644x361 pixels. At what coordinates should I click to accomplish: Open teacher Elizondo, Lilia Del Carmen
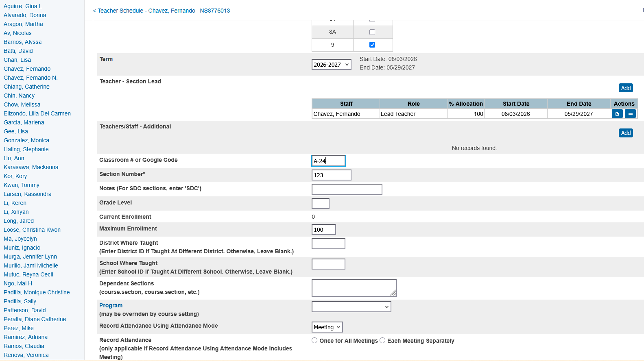coord(37,113)
